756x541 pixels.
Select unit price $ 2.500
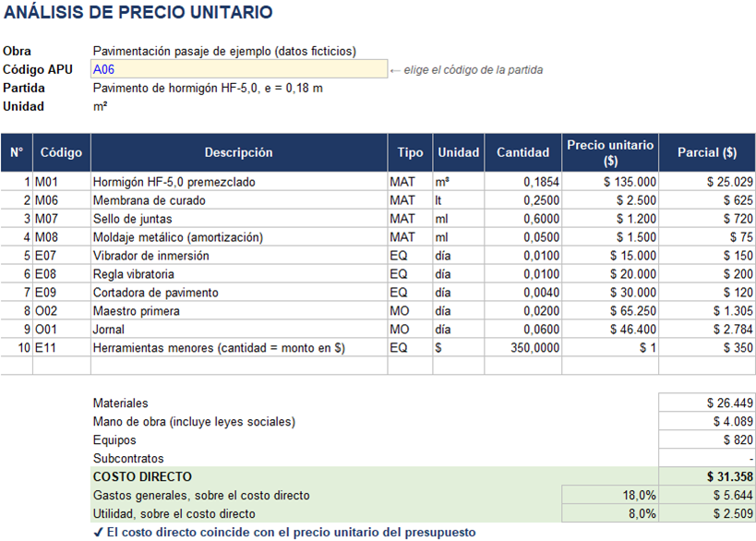click(x=610, y=200)
